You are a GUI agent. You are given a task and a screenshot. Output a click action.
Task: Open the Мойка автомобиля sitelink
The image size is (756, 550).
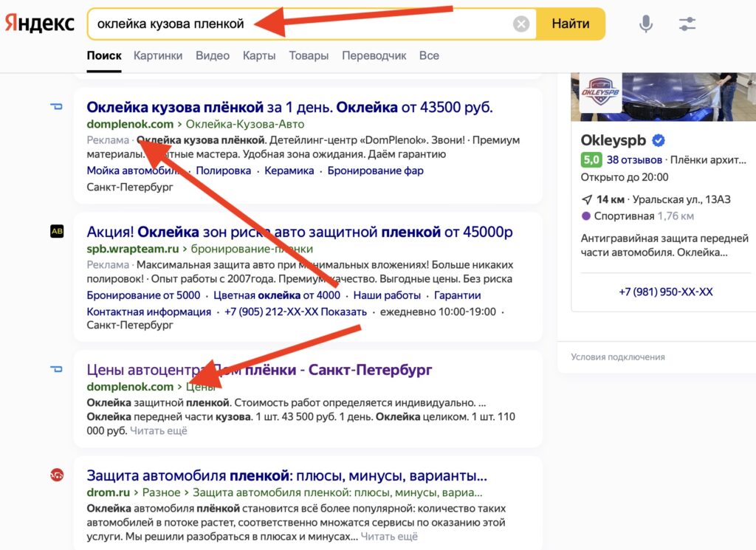(134, 171)
